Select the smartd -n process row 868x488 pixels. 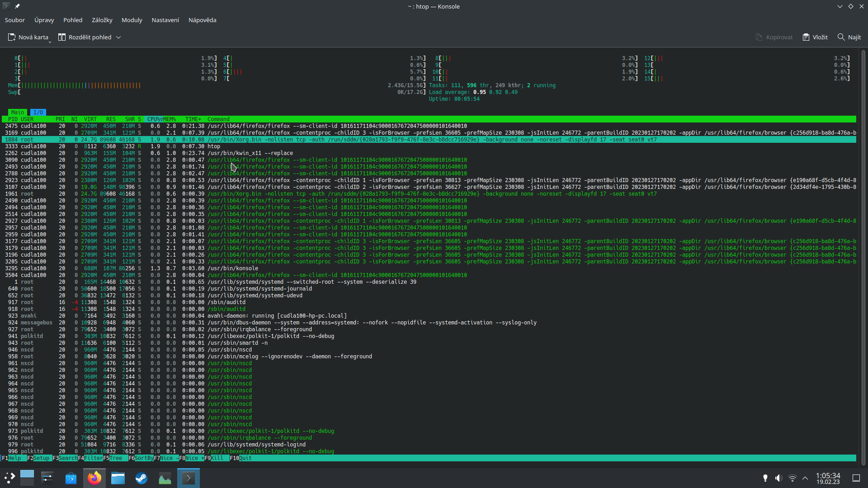pos(429,343)
